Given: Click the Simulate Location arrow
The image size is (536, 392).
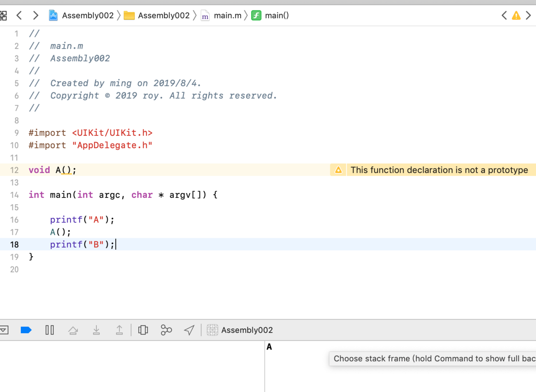Looking at the screenshot, I should pos(189,330).
